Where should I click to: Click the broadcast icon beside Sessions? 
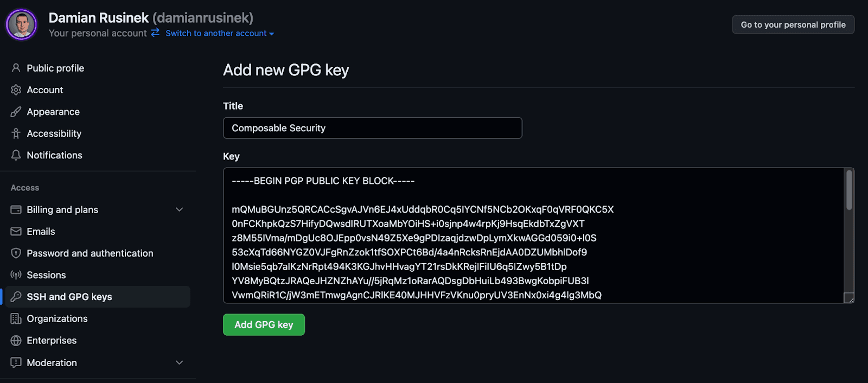click(x=16, y=275)
